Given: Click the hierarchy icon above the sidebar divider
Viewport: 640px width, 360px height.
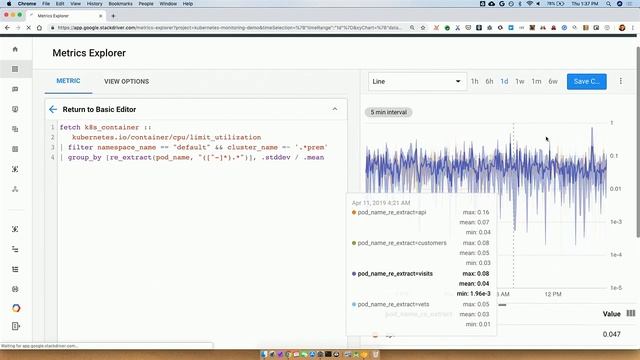Looking at the screenshot, I should [15, 189].
